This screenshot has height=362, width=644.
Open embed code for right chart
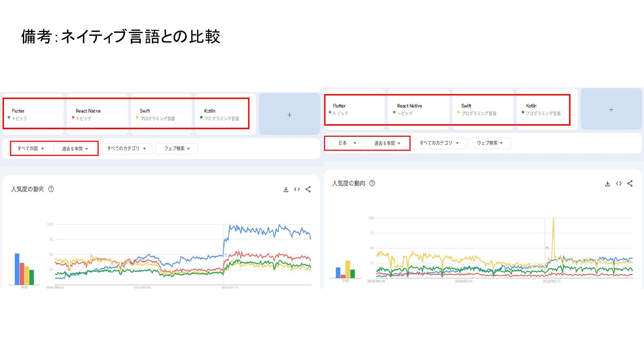(619, 184)
